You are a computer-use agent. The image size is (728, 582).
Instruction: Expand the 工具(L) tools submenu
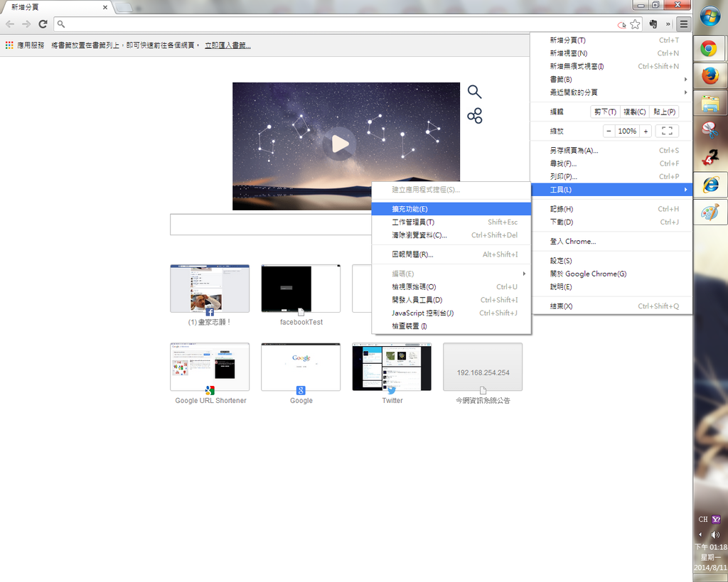[611, 189]
